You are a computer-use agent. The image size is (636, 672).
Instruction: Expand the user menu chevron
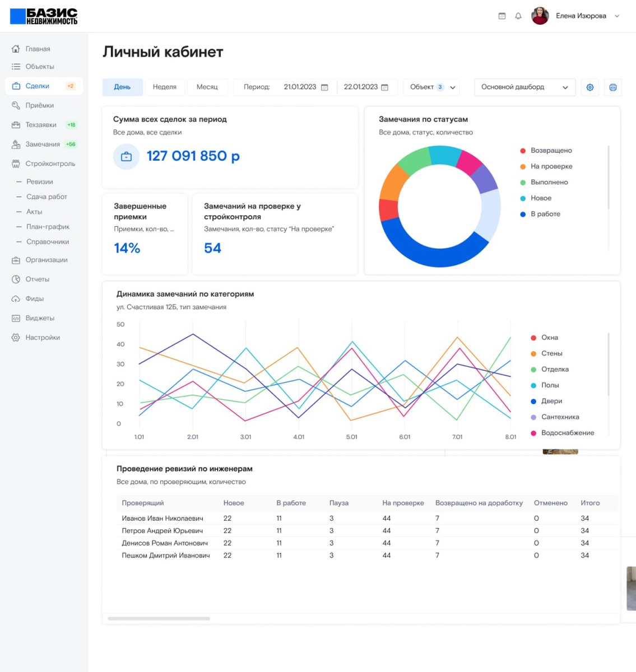pyautogui.click(x=617, y=16)
